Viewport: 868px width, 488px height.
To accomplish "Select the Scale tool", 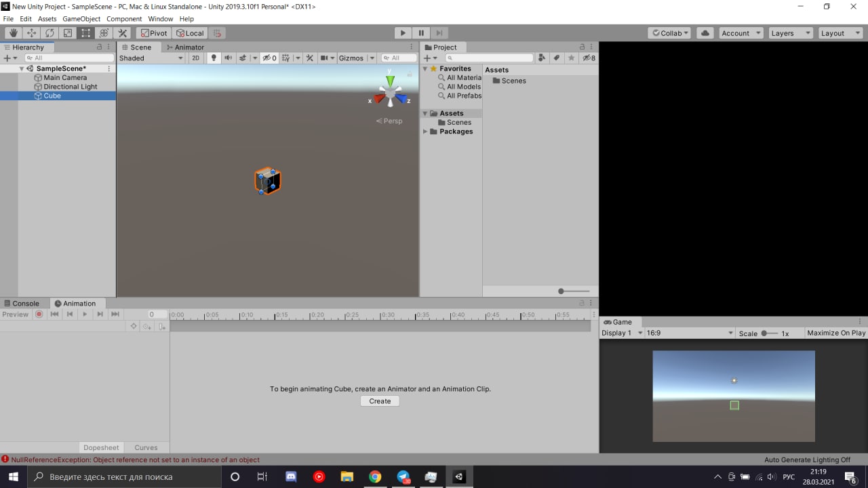I will (68, 33).
